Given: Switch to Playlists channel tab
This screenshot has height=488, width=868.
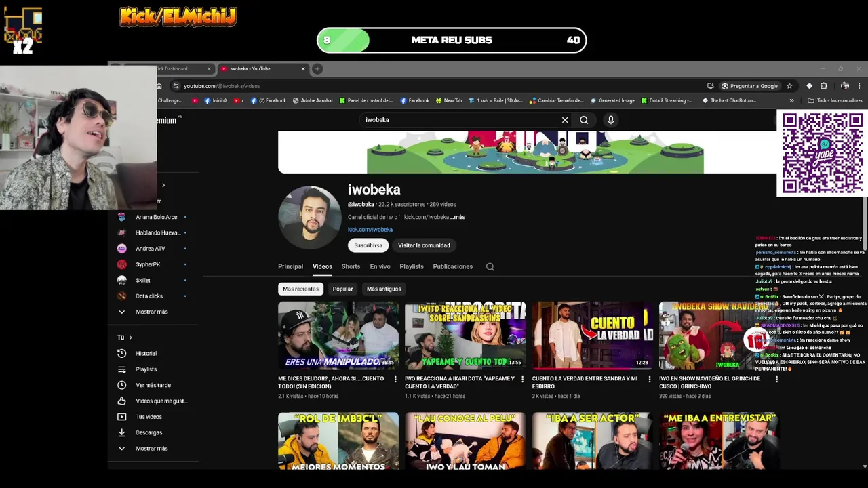Looking at the screenshot, I should pyautogui.click(x=412, y=267).
